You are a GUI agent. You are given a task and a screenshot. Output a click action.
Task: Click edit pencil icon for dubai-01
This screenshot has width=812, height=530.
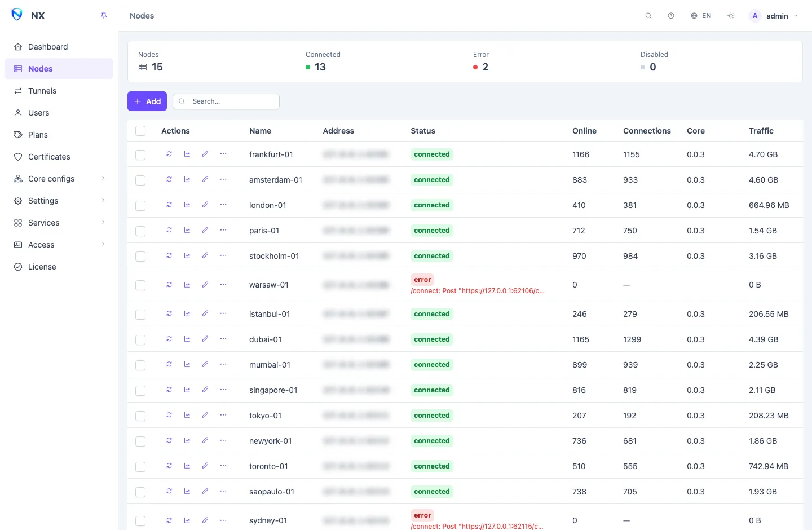[205, 339]
